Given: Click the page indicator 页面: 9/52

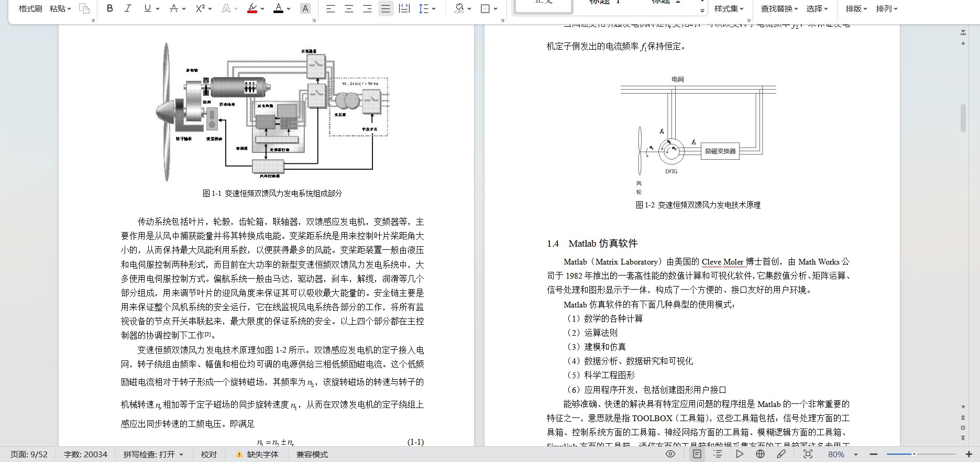Looking at the screenshot, I should (29, 454).
